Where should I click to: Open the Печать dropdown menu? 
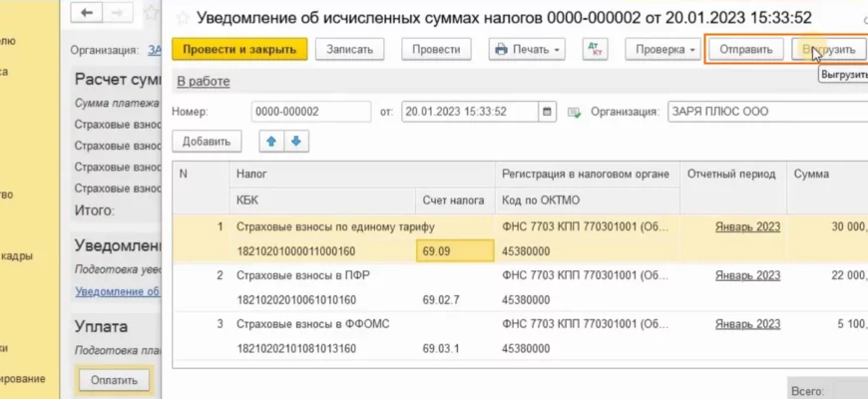coord(527,49)
